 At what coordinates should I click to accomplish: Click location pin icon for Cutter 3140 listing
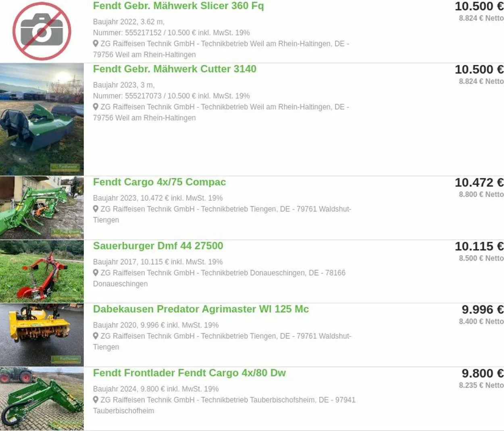[96, 107]
